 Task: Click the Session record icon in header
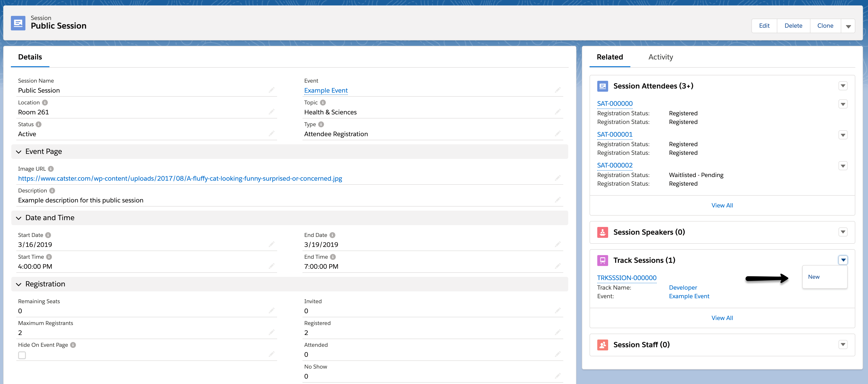(18, 23)
